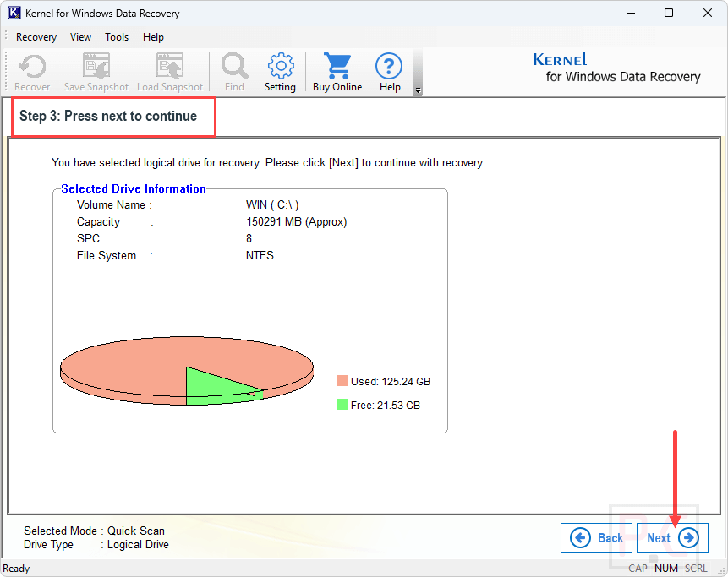This screenshot has width=728, height=577.
Task: Click the salmon Used color swatch
Action: point(342,381)
